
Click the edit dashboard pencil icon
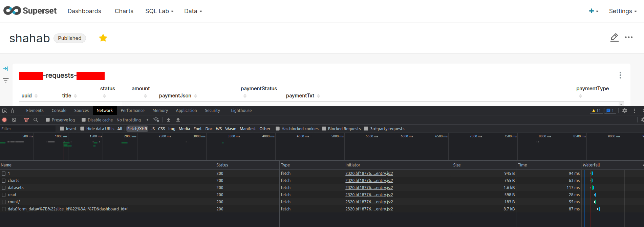coord(615,37)
